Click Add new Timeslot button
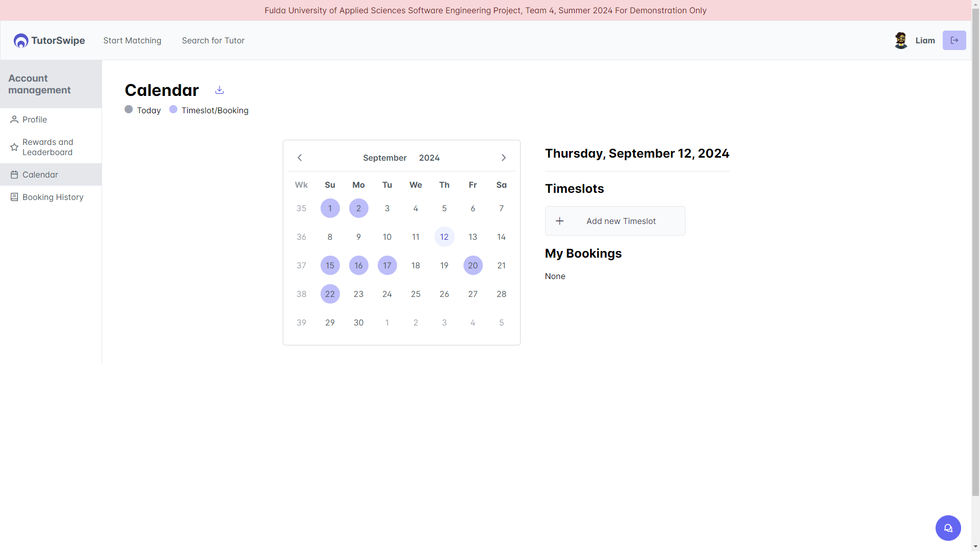Screen dimensions: 980x551 [x=621, y=221]
